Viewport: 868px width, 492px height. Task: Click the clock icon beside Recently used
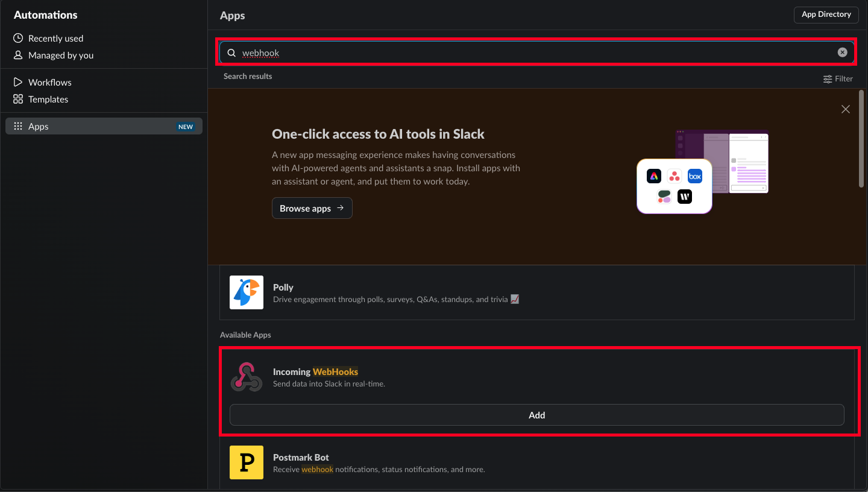(18, 38)
